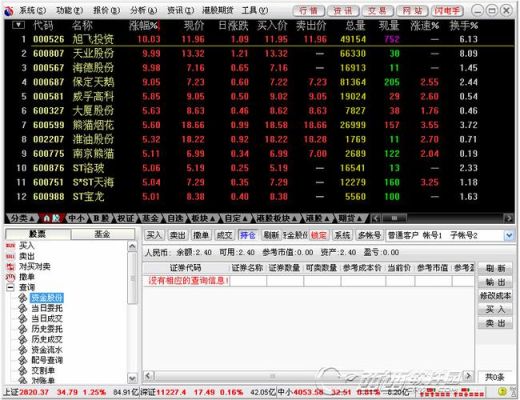Toggle the 锁定 lock button
520x400 pixels.
[x=318, y=235]
